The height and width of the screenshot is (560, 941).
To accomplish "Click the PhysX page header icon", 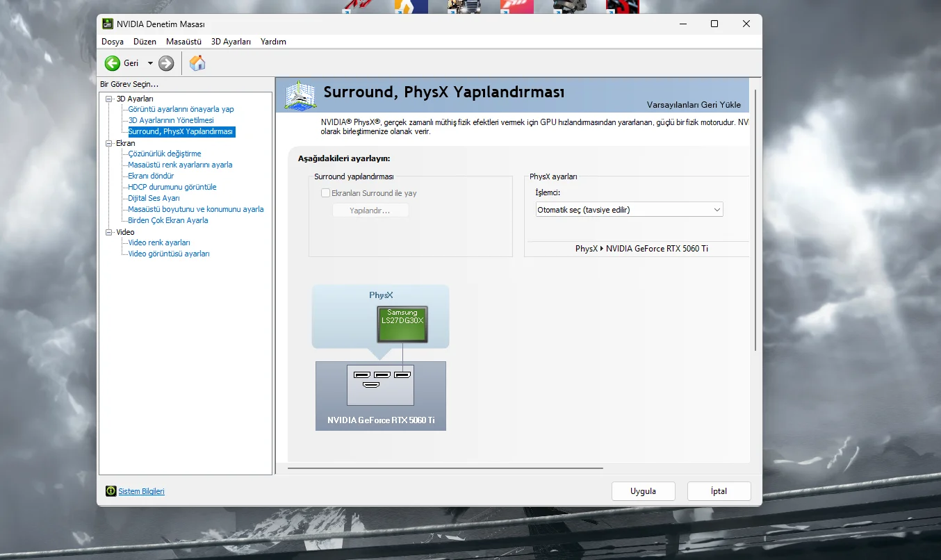I will point(301,95).
